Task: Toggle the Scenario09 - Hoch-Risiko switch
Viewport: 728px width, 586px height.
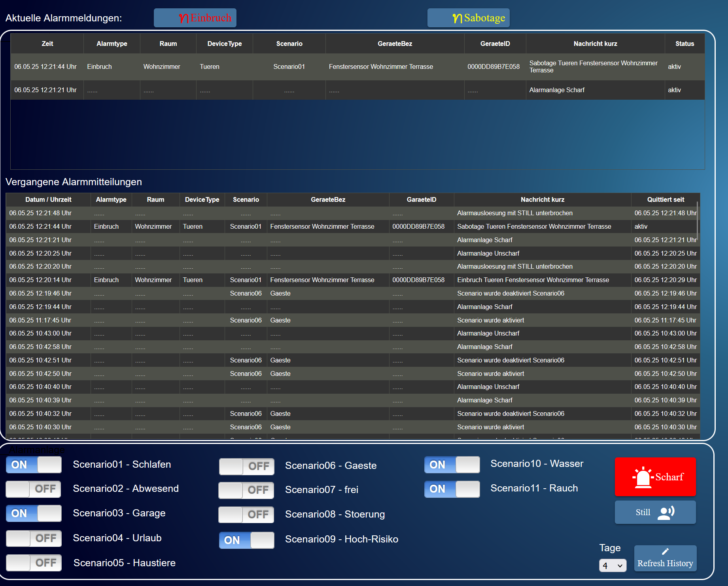Action: tap(246, 540)
